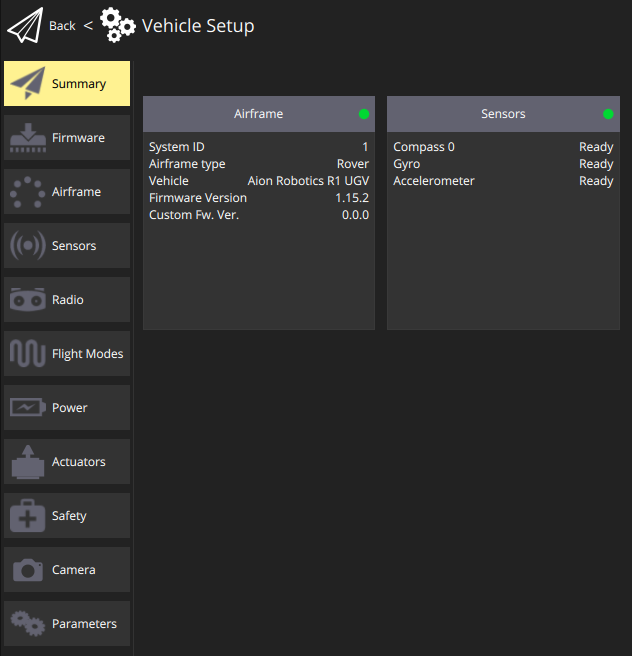Go to the Radio setup page

pos(67,300)
